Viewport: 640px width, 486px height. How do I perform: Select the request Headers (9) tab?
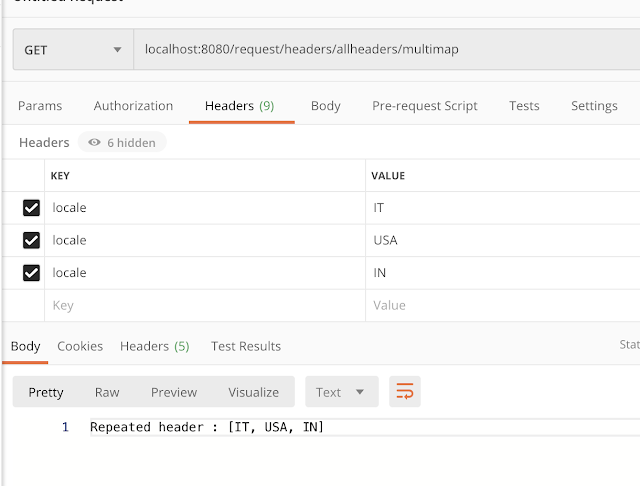click(240, 106)
